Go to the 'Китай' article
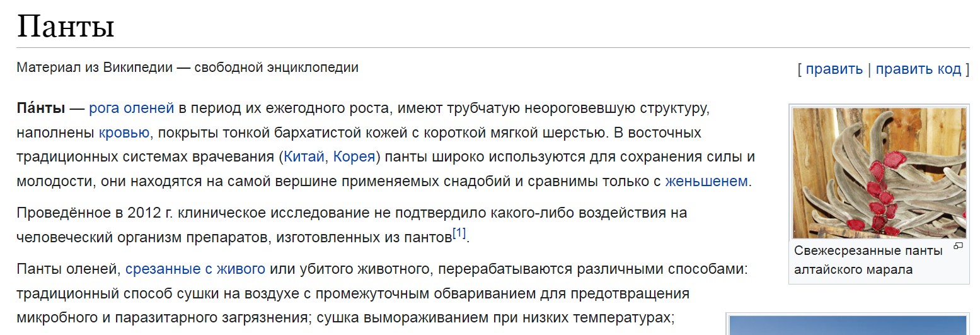The image size is (980, 335). tap(304, 157)
